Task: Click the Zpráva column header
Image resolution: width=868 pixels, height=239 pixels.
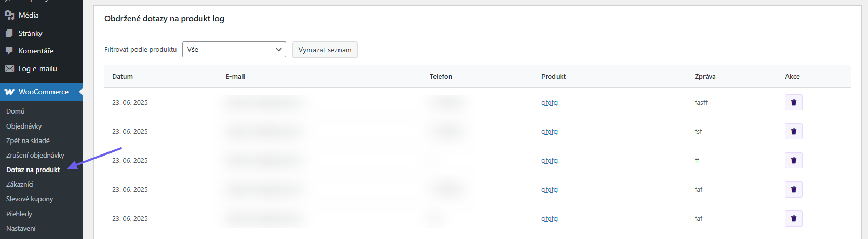Action: 705,76
